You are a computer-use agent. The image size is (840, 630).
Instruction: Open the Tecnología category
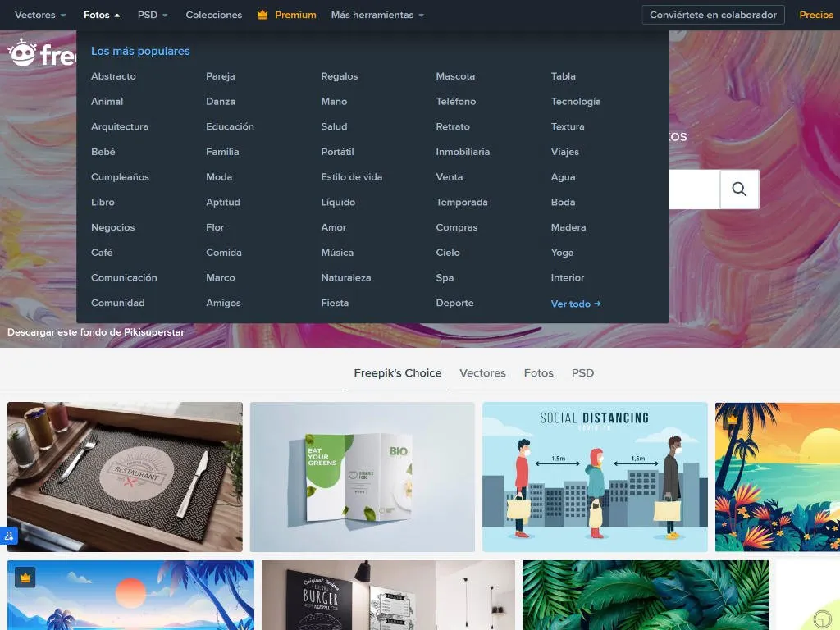click(x=575, y=101)
